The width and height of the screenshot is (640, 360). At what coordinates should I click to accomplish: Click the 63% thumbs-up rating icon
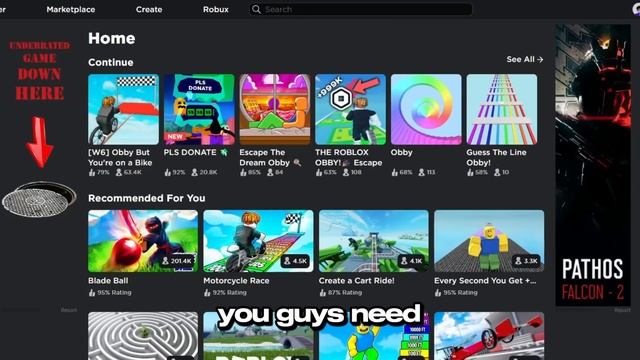coord(319,173)
